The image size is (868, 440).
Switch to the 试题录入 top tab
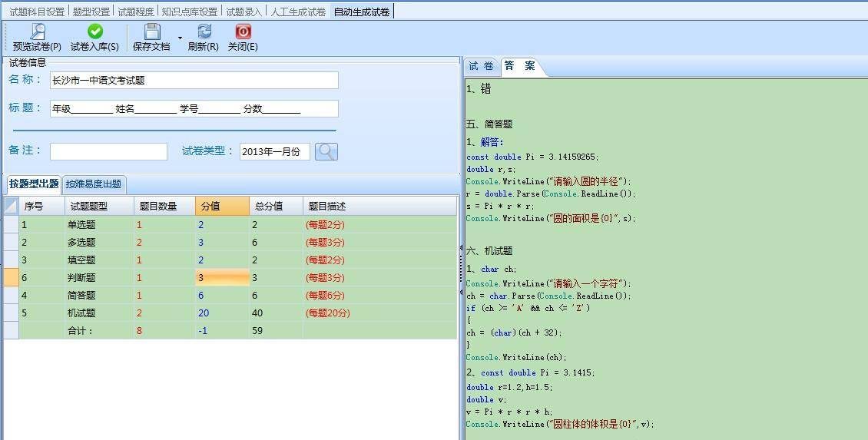244,12
